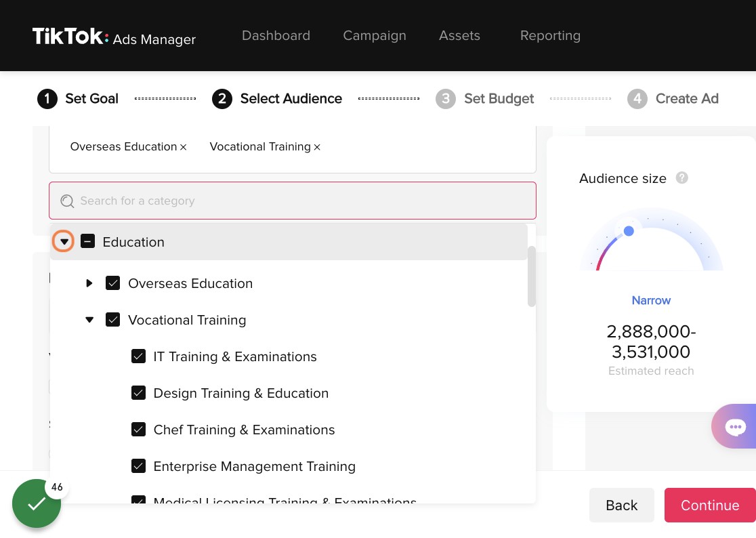Viewport: 756px width, 538px height.
Task: Jump to step 3 Set Budget
Action: coord(484,98)
